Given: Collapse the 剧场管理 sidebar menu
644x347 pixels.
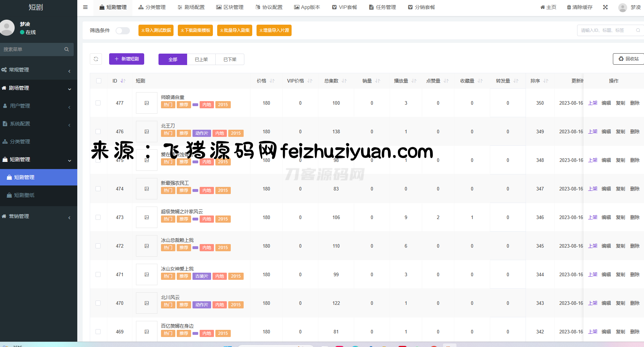Looking at the screenshot, I should 36,88.
